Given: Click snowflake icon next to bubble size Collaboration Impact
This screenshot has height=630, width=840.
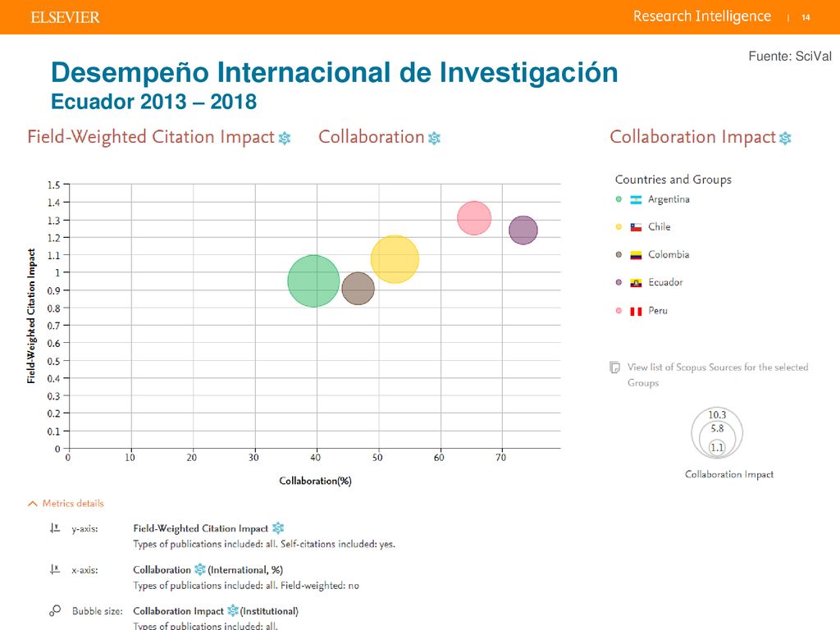Looking at the screenshot, I should click(233, 610).
